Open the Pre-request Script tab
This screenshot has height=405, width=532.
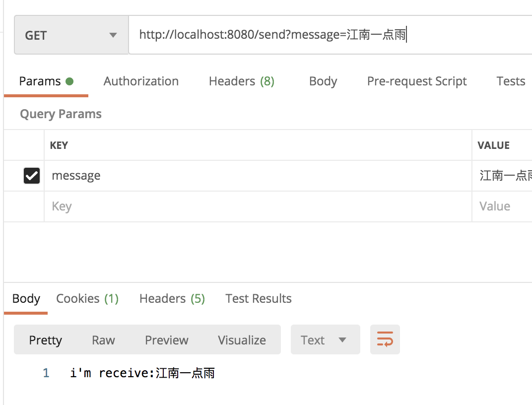[x=416, y=81]
